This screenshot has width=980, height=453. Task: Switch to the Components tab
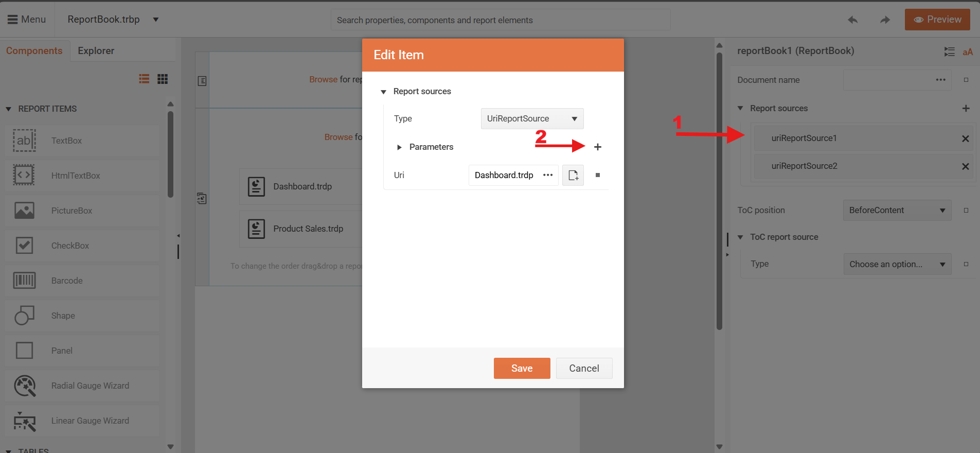click(34, 50)
